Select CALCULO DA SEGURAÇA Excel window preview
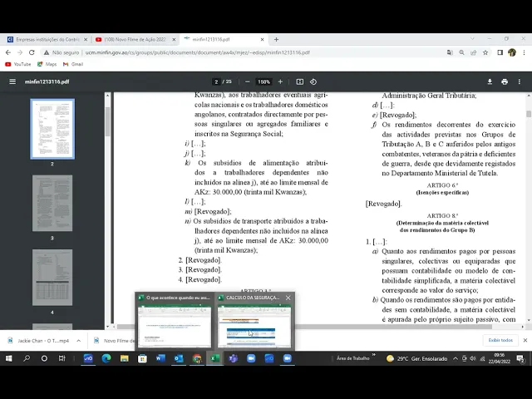Image resolution: width=532 pixels, height=399 pixels. (254, 327)
